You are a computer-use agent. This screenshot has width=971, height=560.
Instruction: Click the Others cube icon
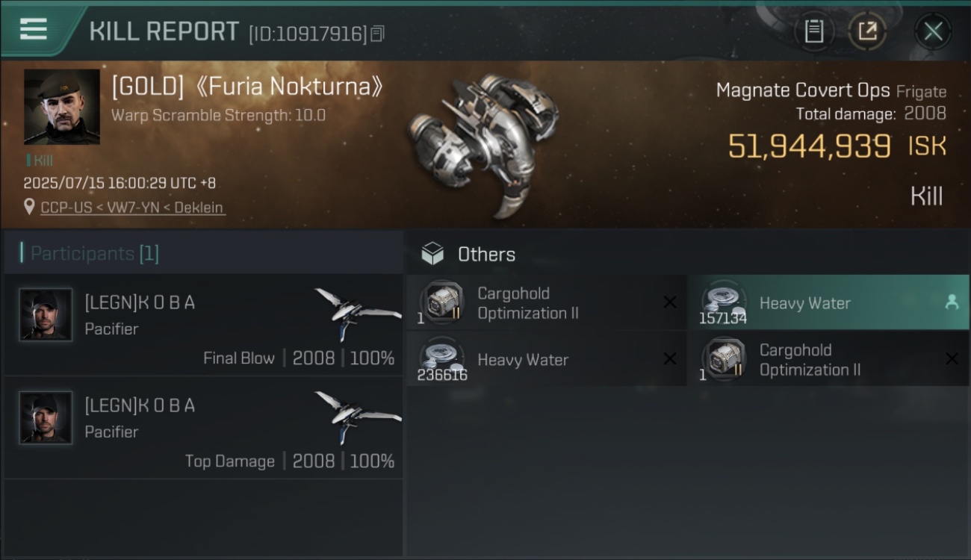[432, 254]
